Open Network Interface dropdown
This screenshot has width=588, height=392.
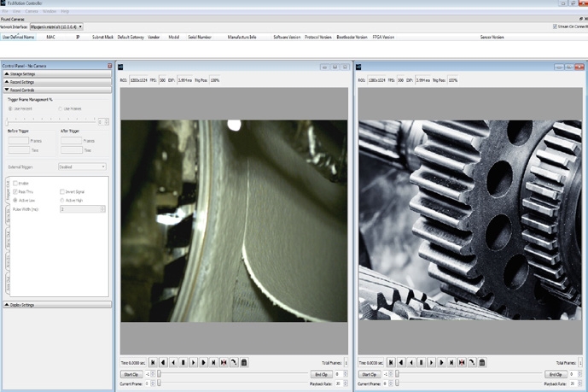coord(56,26)
